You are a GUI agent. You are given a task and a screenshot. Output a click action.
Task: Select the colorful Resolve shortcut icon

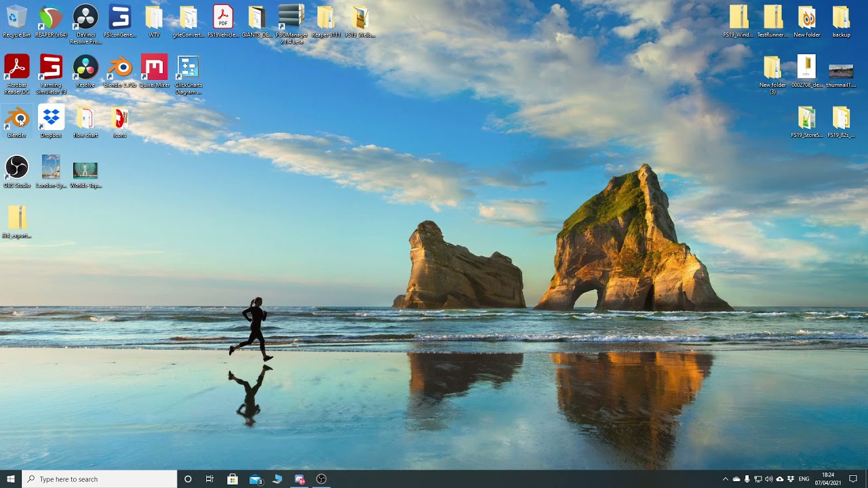(85, 71)
